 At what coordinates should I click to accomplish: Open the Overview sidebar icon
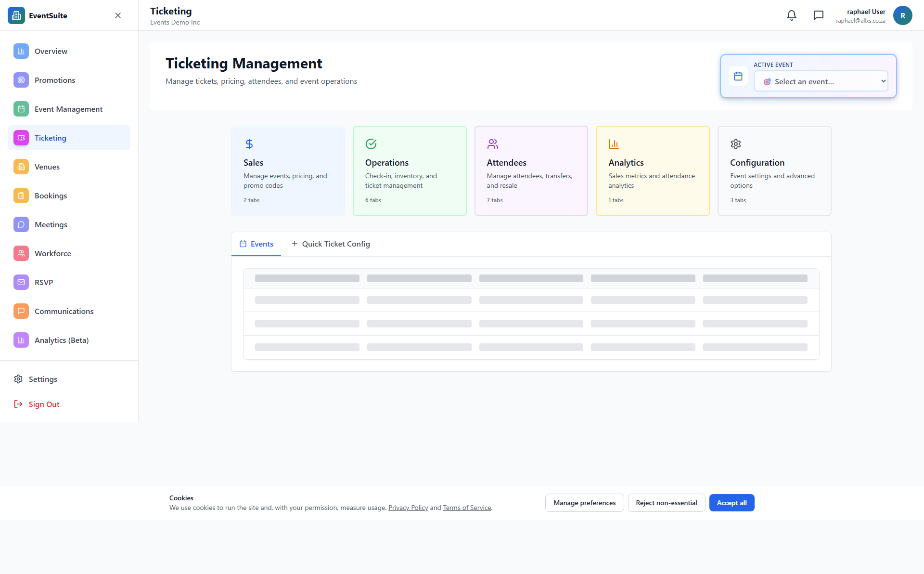pyautogui.click(x=21, y=51)
